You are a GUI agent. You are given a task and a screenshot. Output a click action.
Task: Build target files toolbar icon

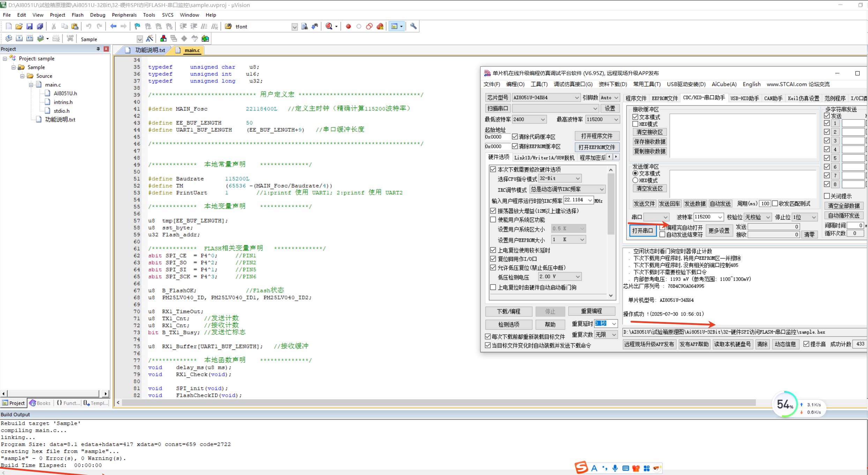click(19, 39)
